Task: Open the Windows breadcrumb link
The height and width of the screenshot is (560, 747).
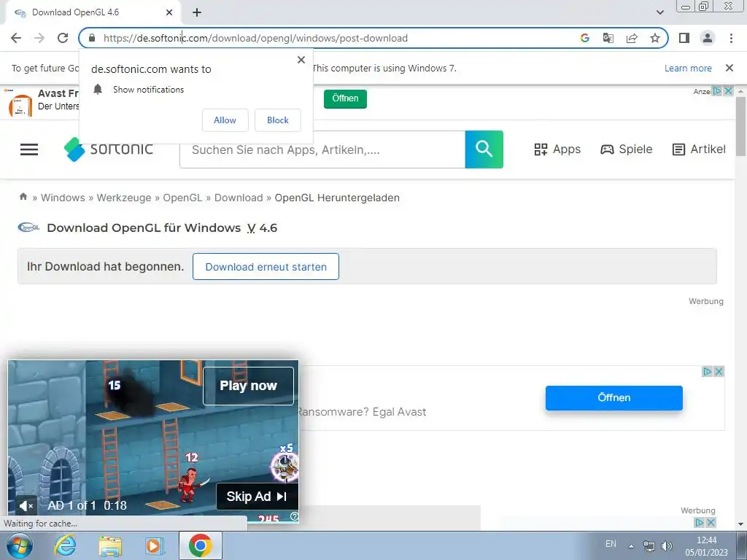Action: (63, 198)
